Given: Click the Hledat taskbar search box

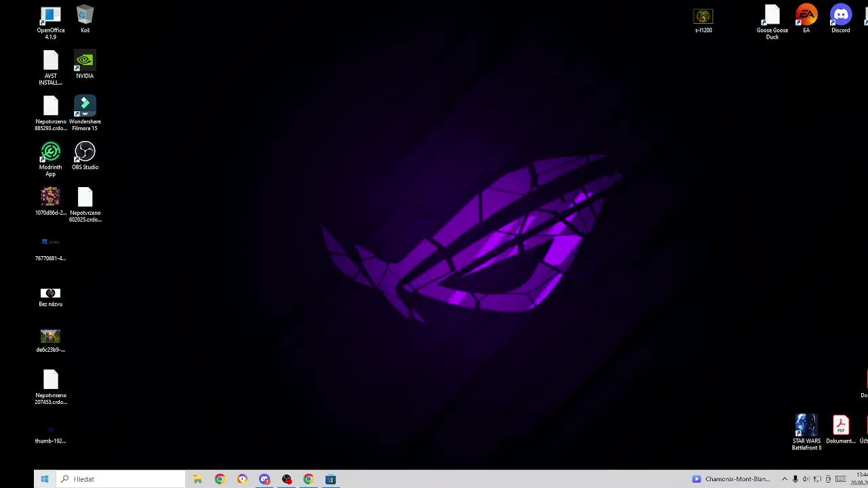Looking at the screenshot, I should [120, 479].
